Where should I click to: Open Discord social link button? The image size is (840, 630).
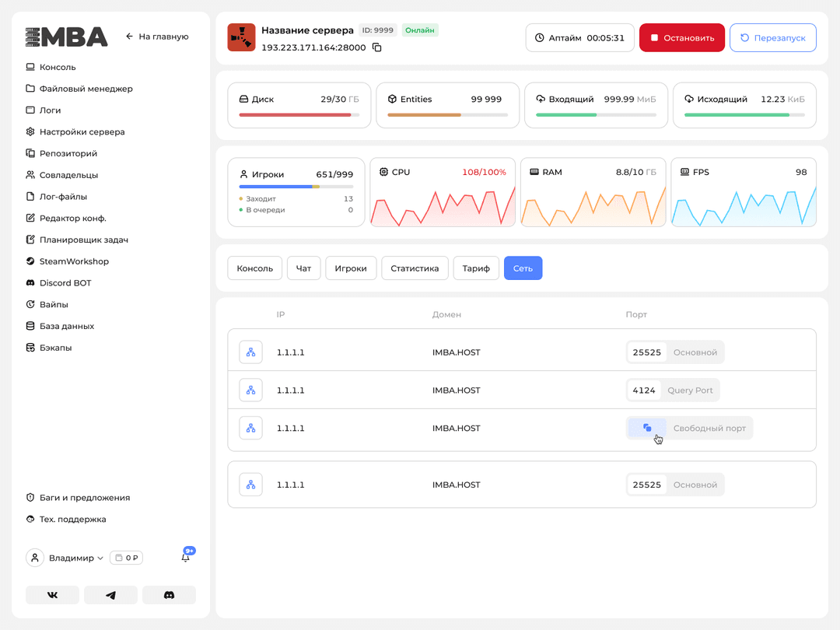point(169,595)
